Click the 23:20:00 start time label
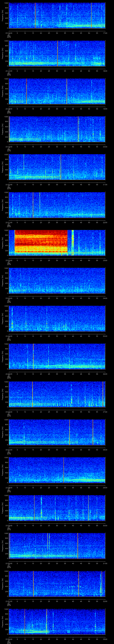The height and width of the screenshot is (644, 114). point(9,184)
